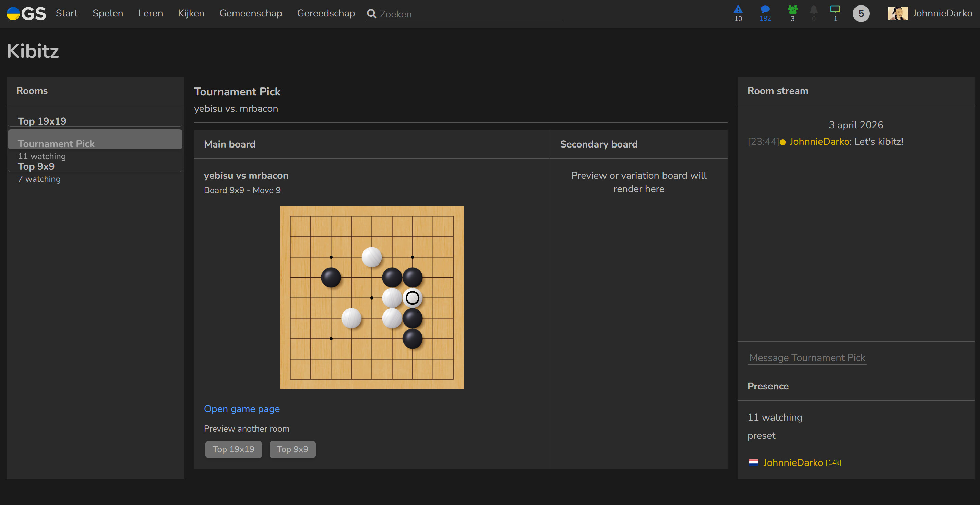
Task: Focus the Message Tournament Pick input
Action: pyautogui.click(x=806, y=357)
